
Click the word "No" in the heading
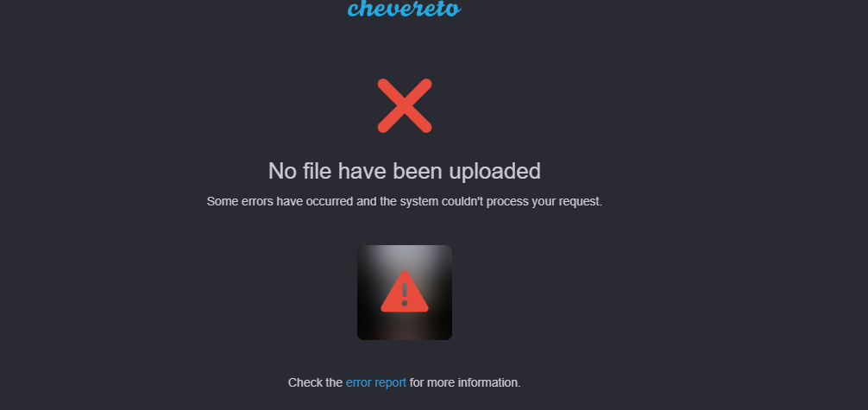click(x=282, y=171)
